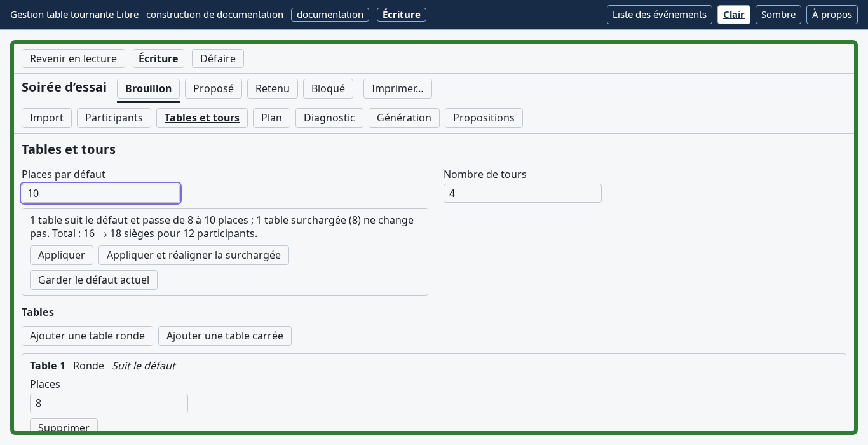This screenshot has height=445, width=868.
Task: Set status to Brouillon
Action: [148, 88]
